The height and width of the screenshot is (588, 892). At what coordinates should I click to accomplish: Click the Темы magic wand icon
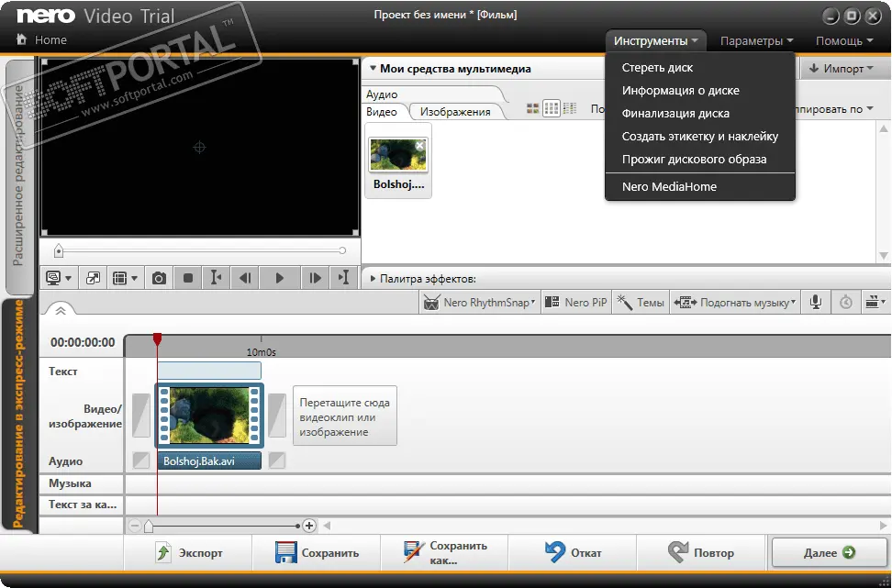[625, 303]
